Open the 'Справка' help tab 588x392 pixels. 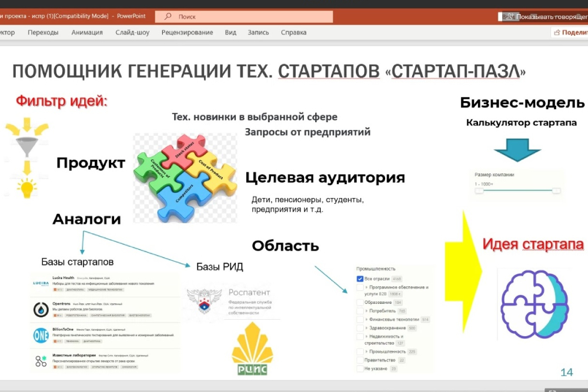point(293,32)
